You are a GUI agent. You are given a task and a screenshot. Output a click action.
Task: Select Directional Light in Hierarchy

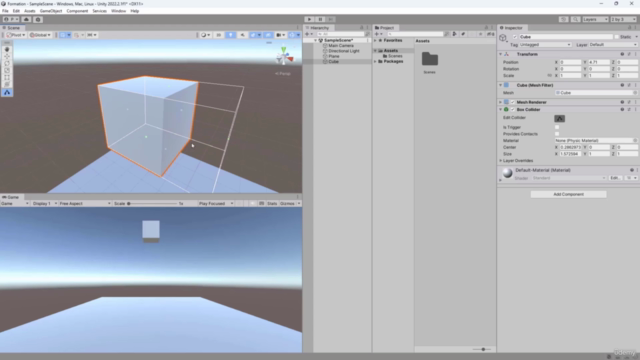[x=344, y=51]
